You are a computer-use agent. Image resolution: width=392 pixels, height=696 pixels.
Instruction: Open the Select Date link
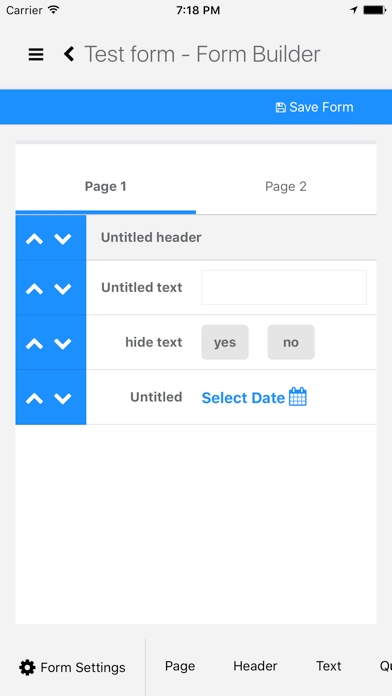(x=243, y=398)
